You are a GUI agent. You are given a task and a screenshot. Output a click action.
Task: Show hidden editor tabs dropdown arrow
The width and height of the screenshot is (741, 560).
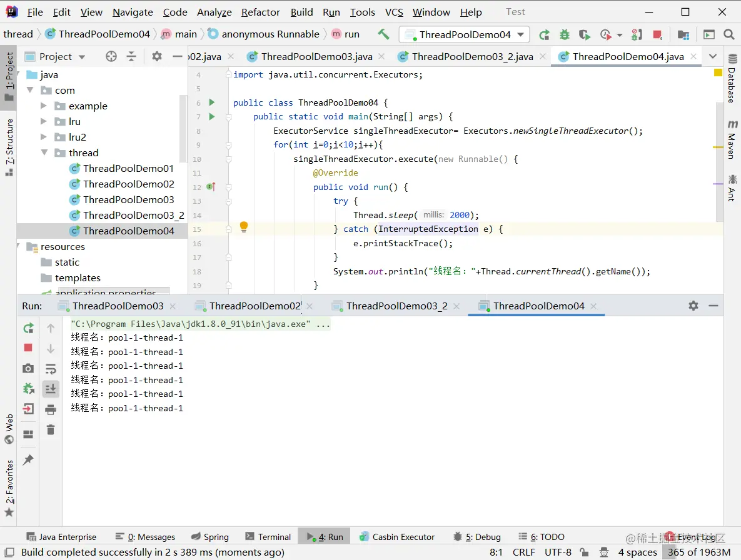pyautogui.click(x=713, y=56)
